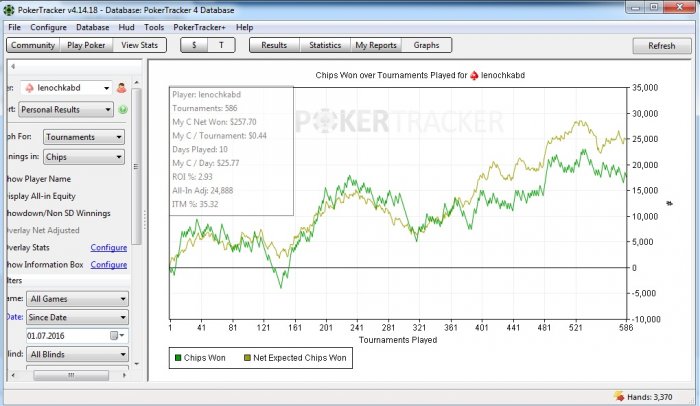Open the Chips winnings dropdown
700x406 pixels.
(x=84, y=157)
